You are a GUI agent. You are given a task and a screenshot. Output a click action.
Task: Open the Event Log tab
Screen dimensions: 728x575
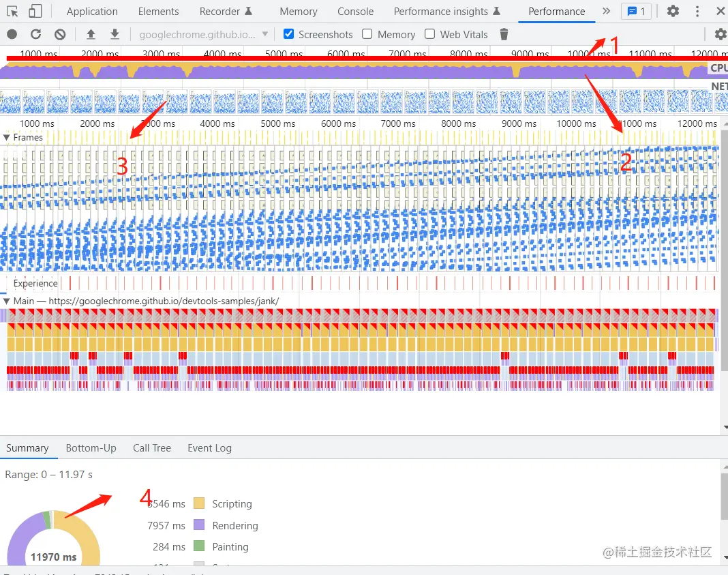point(209,447)
